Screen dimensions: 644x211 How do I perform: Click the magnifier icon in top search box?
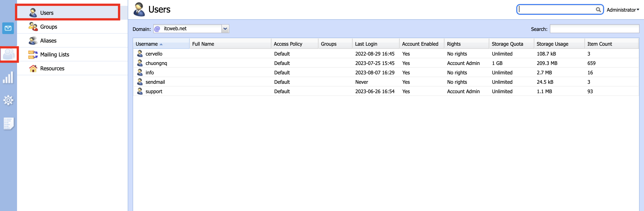click(x=598, y=10)
